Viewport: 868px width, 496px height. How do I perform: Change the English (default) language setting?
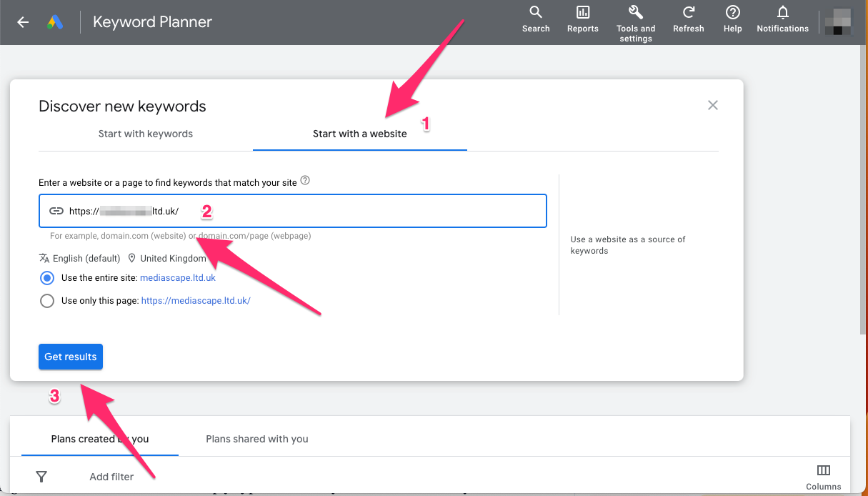80,258
